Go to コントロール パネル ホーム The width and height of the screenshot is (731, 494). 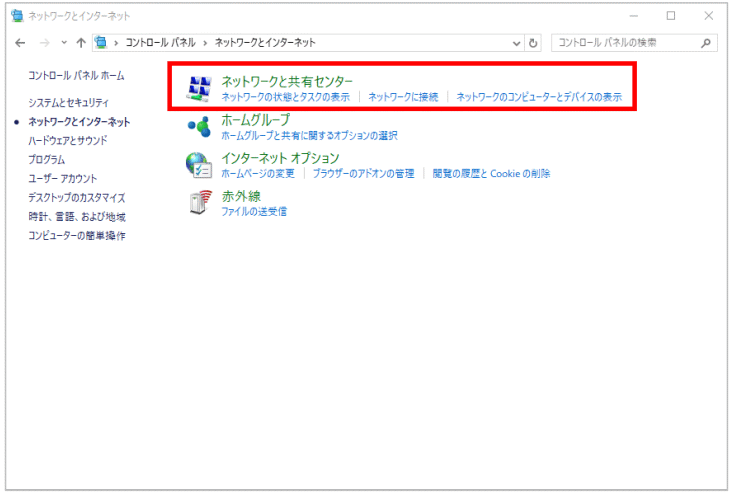tap(76, 75)
